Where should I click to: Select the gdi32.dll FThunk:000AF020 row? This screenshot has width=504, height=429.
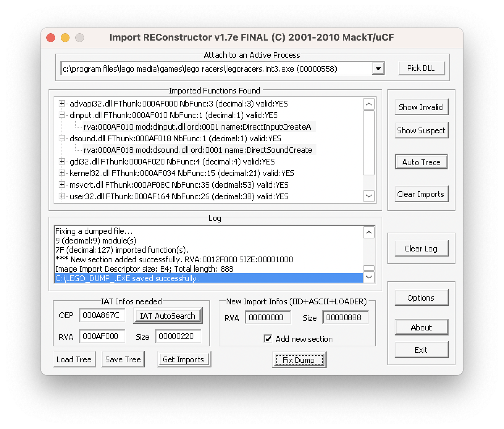point(172,162)
